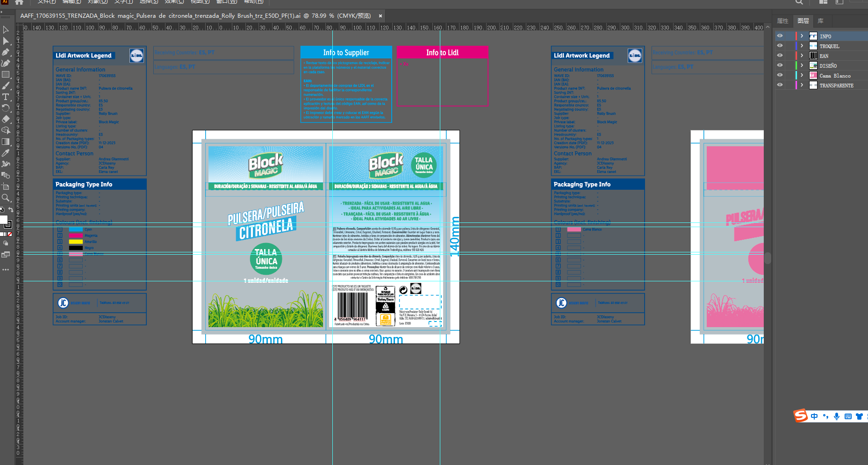Select the Gradient tool
The width and height of the screenshot is (868, 465).
6,142
